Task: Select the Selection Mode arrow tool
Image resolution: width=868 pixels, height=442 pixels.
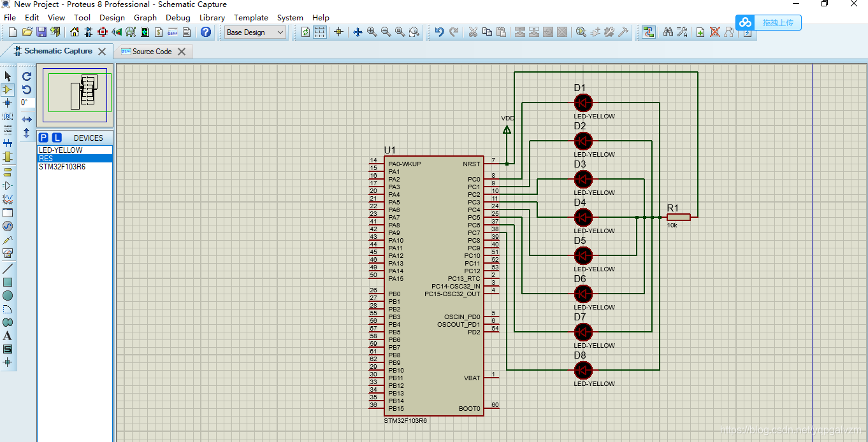Action: click(8, 76)
